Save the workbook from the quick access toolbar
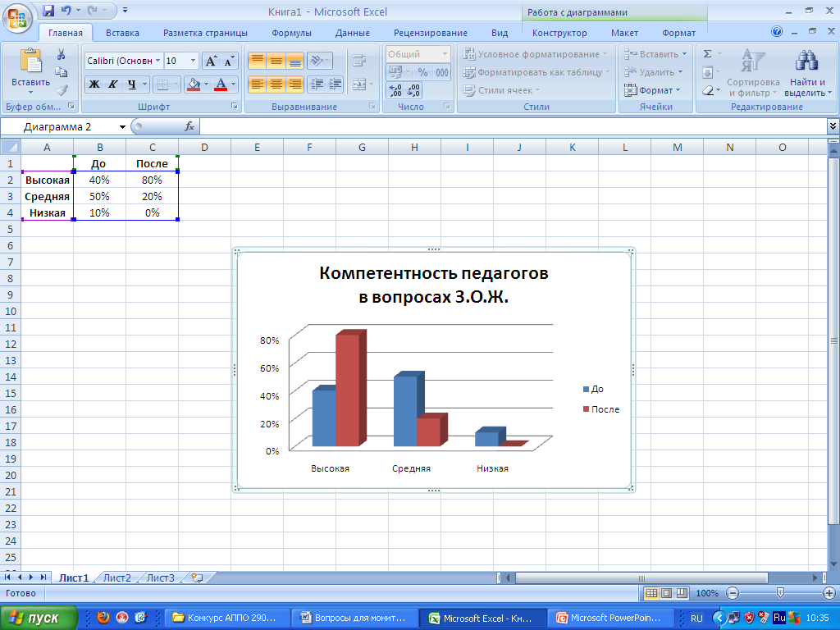 coord(48,10)
